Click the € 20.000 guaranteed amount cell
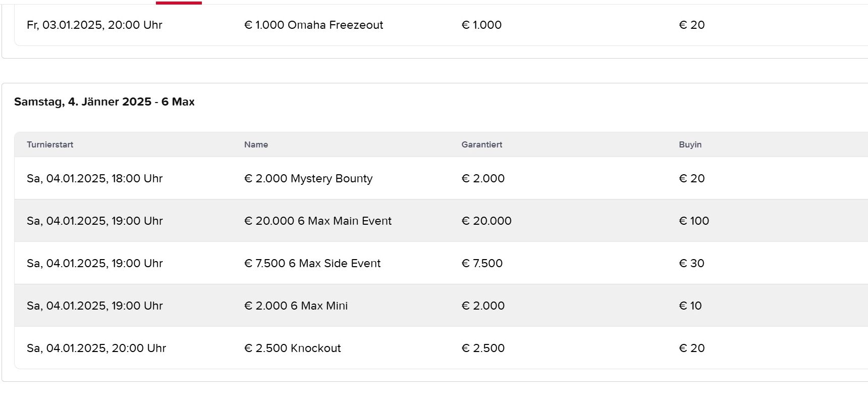868x400 pixels. click(x=486, y=221)
